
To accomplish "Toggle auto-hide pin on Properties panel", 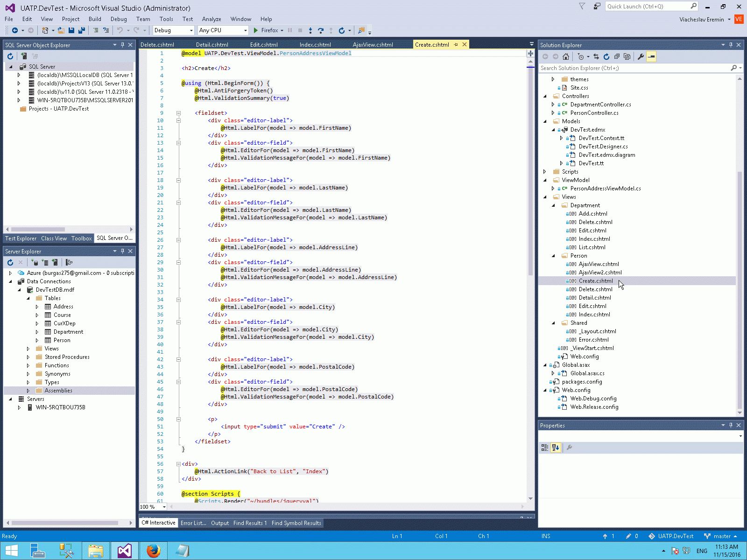I will point(731,425).
